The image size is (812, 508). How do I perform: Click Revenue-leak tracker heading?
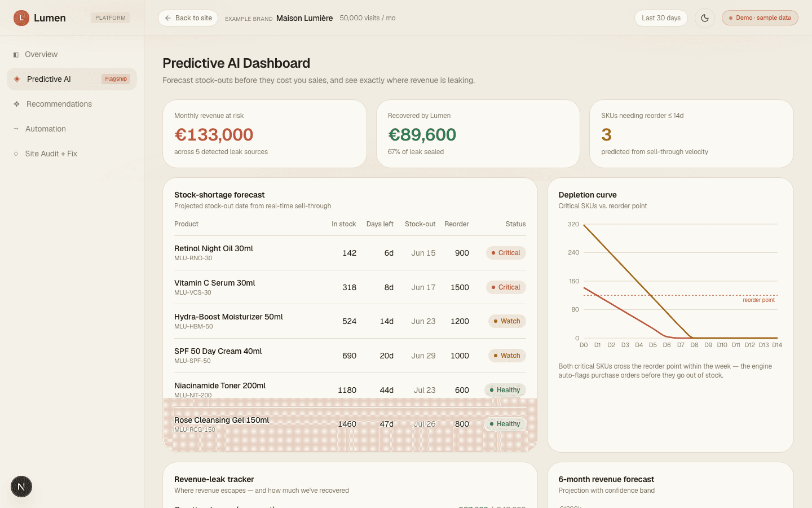click(214, 479)
